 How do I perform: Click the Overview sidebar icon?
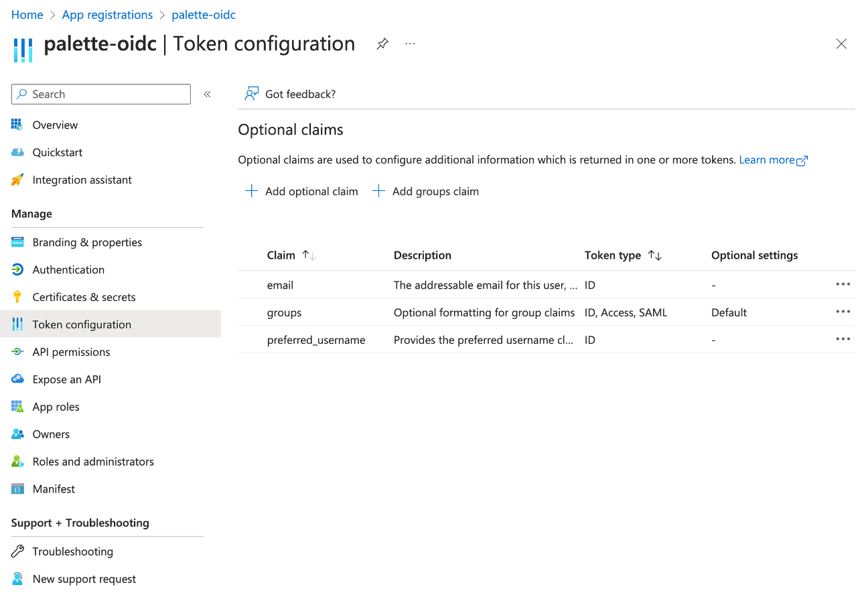click(17, 125)
